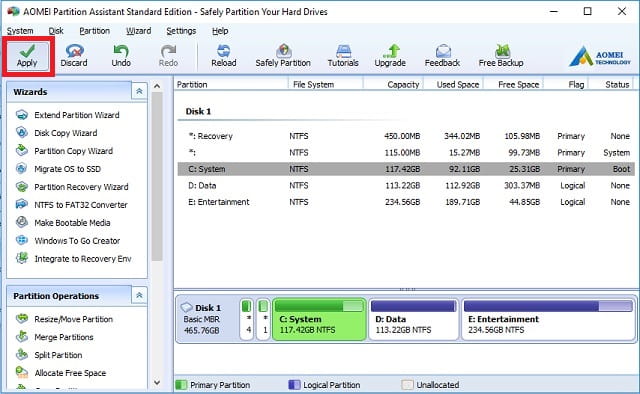
Task: Click the AOMEI Technology logo
Action: [600, 56]
